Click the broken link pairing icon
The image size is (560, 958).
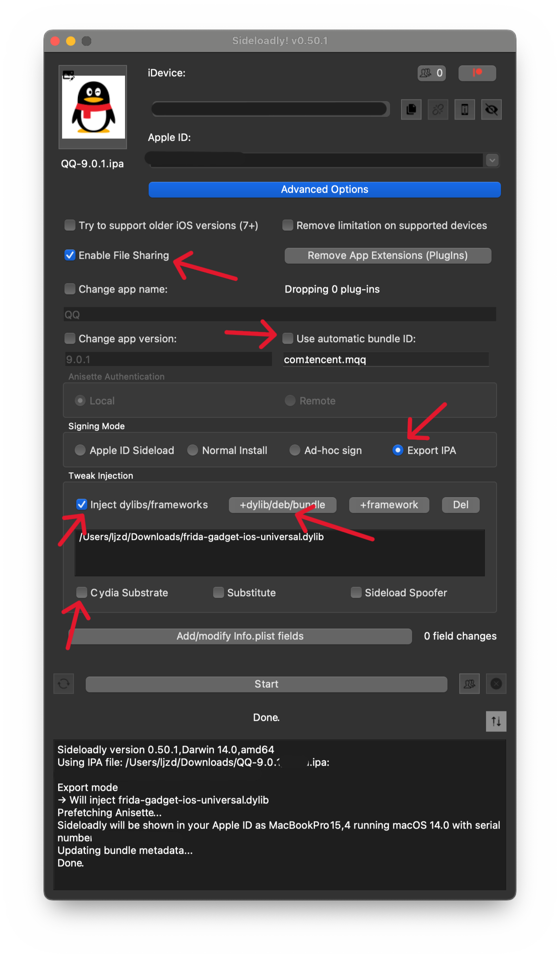point(438,109)
